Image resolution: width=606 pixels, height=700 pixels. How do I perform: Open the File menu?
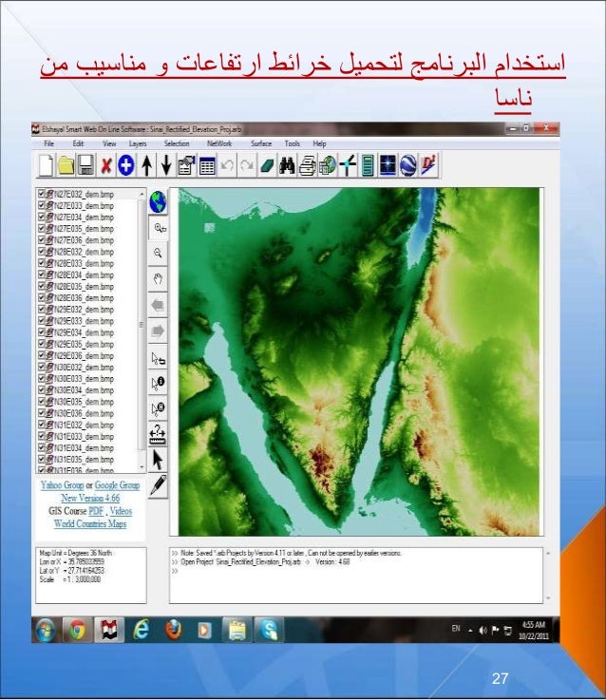[x=48, y=143]
